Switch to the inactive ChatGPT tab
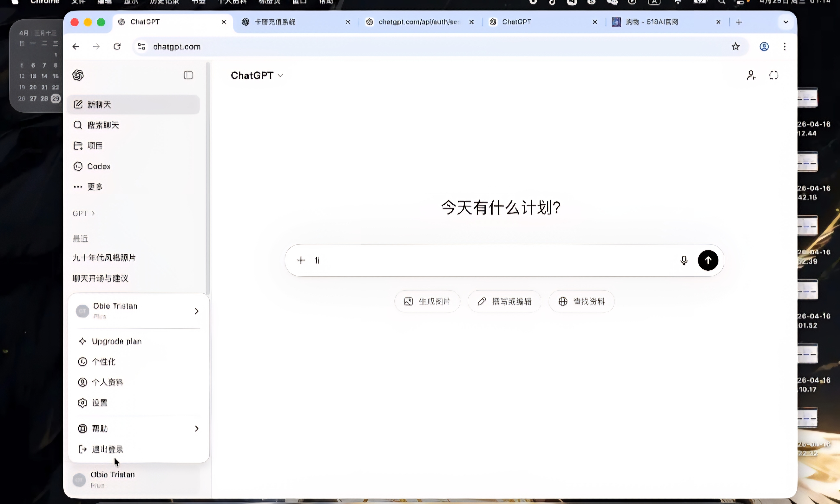Viewport: 840px width, 504px height. pyautogui.click(x=544, y=22)
